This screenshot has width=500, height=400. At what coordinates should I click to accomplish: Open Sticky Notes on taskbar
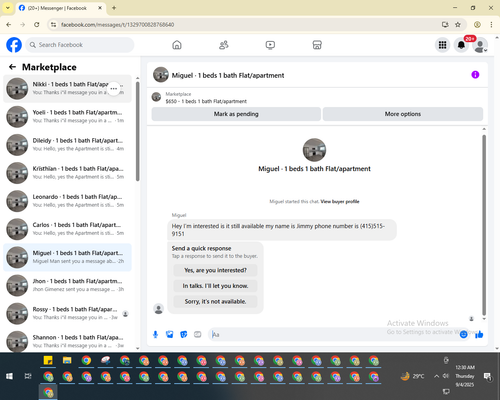click(48, 361)
